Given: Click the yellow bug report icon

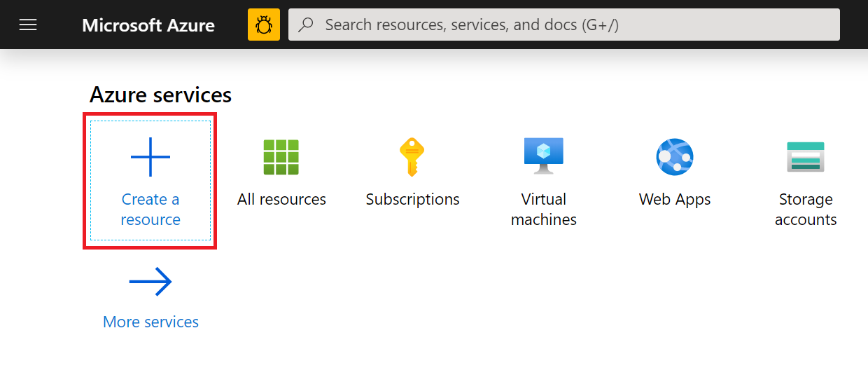Looking at the screenshot, I should pos(264,25).
